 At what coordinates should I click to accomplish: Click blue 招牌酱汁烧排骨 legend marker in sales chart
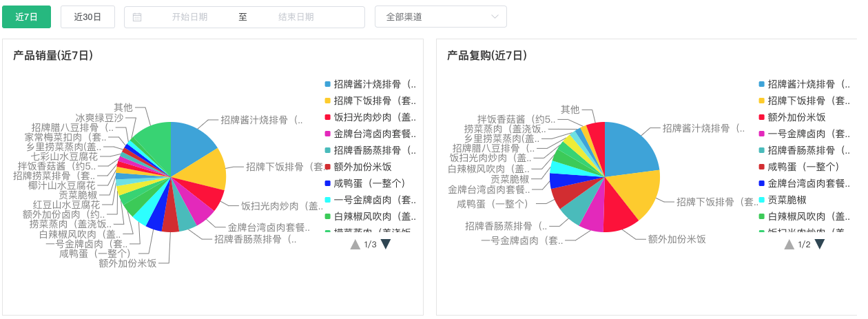tap(328, 84)
